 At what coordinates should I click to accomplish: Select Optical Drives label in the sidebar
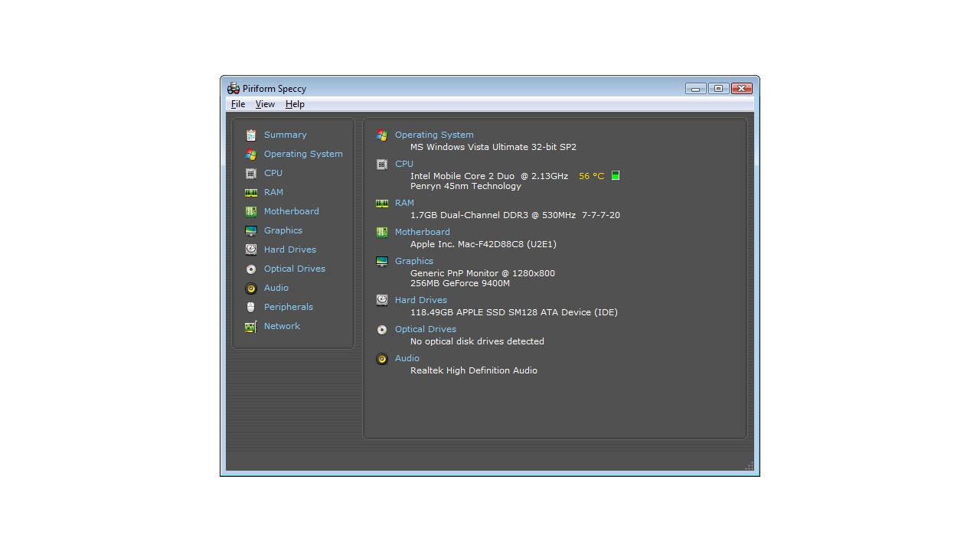pos(294,269)
